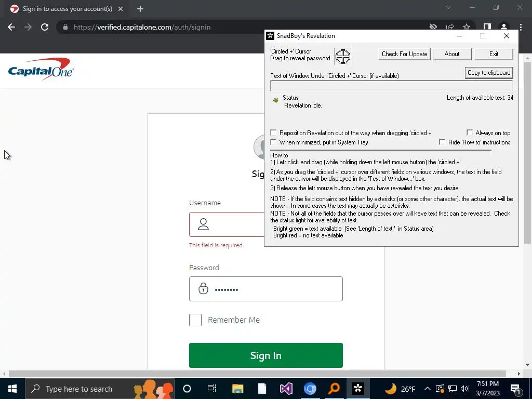Click the taskbar clock showing 7:51 PM
Screen dimensions: 532x399
coord(487,389)
